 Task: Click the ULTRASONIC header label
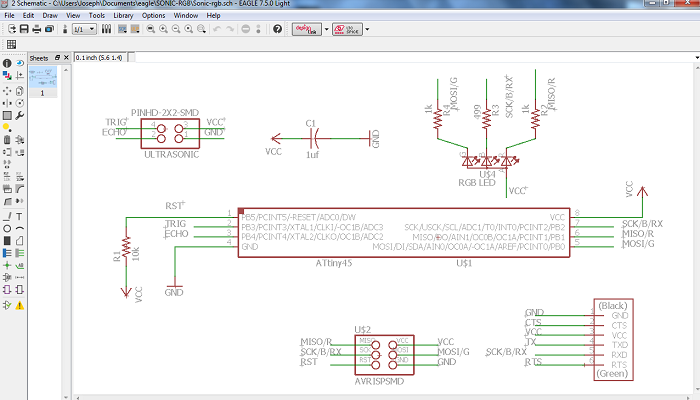(171, 154)
